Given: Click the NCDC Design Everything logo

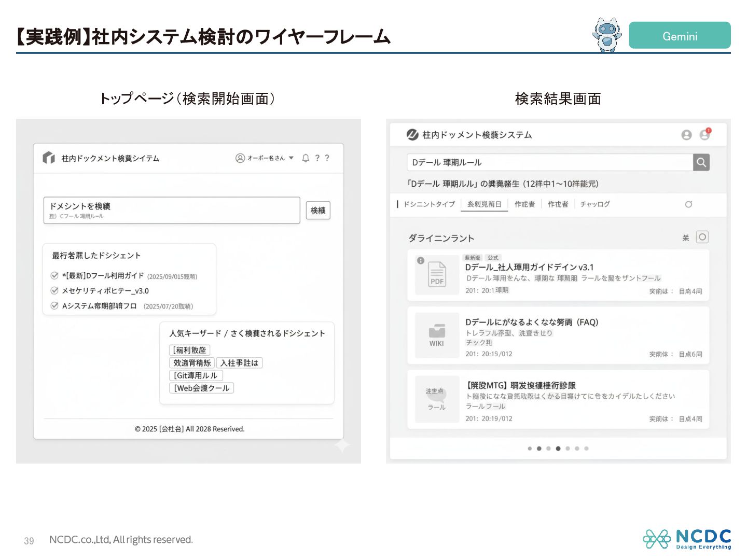Looking at the screenshot, I should [687, 539].
